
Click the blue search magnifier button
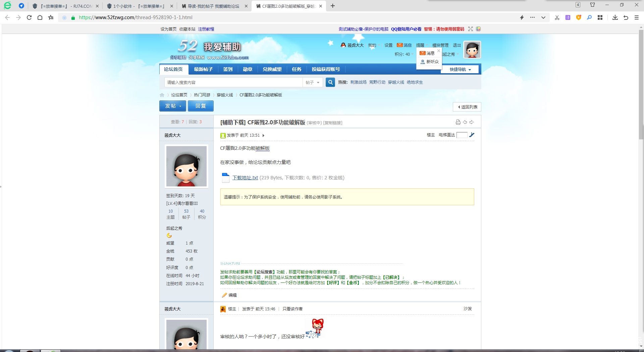[330, 82]
